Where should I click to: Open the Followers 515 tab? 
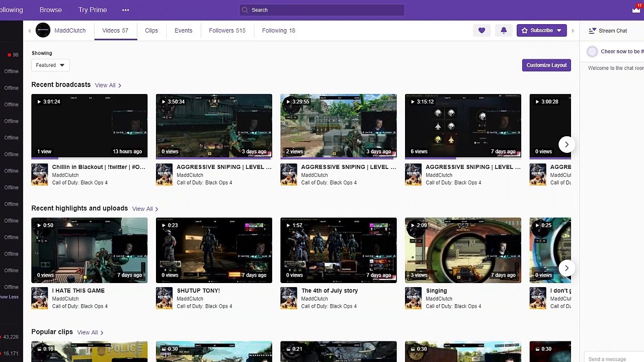click(227, 31)
